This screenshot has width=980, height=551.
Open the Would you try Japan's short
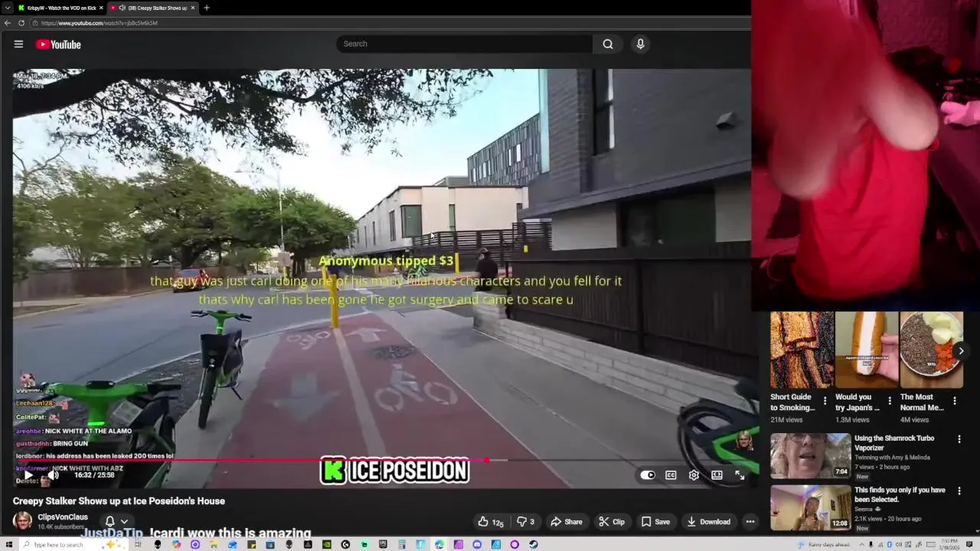(x=867, y=350)
